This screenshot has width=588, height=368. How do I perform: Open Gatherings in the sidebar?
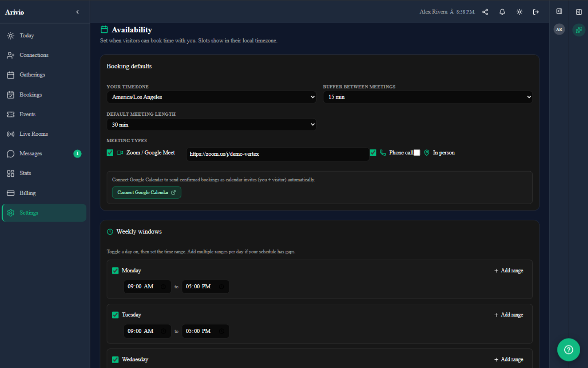(x=44, y=75)
